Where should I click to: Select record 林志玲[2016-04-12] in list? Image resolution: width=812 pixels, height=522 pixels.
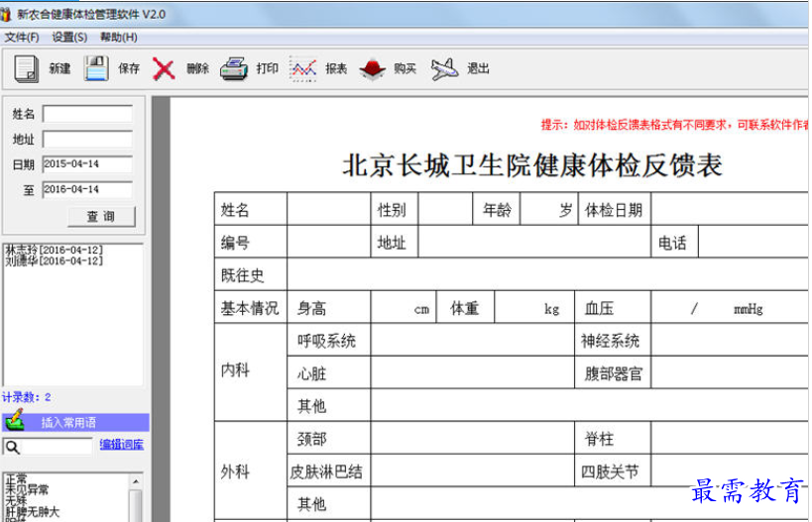[x=54, y=250]
